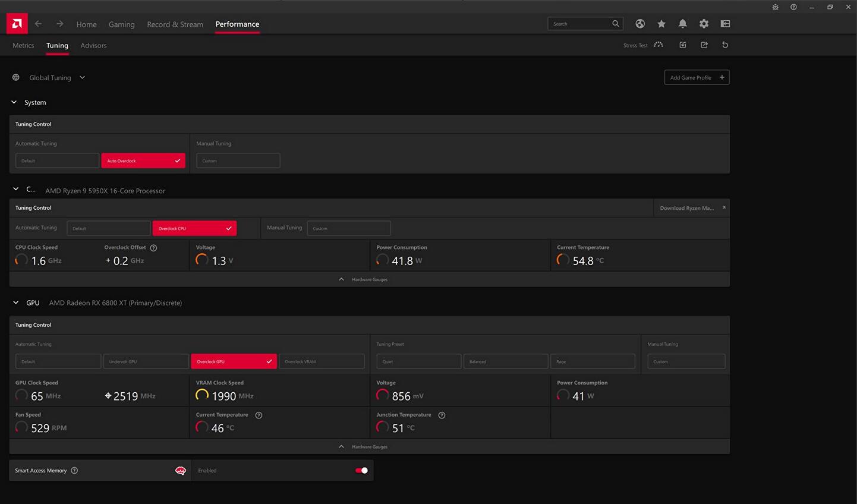Open notifications bell icon
This screenshot has width=857, height=504.
[x=683, y=24]
